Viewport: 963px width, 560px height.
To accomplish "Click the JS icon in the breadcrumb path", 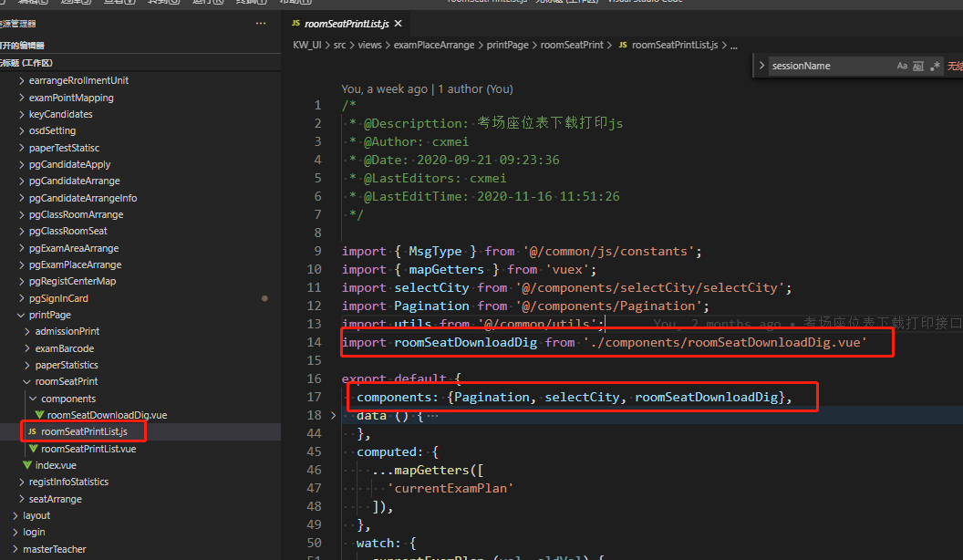I will pos(623,45).
